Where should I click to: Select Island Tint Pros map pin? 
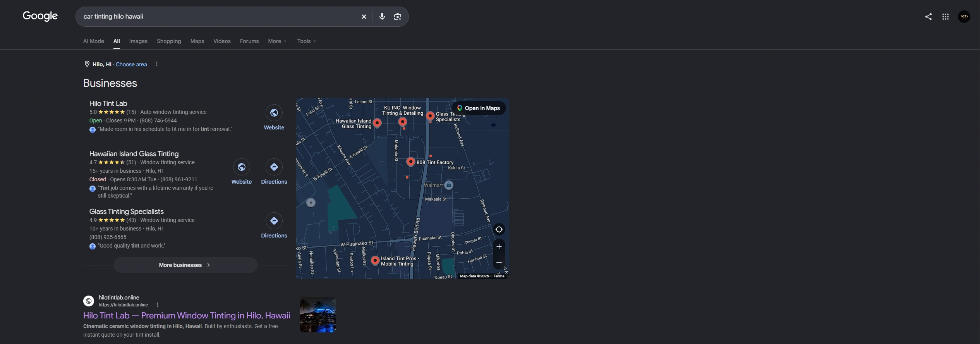coord(375,260)
